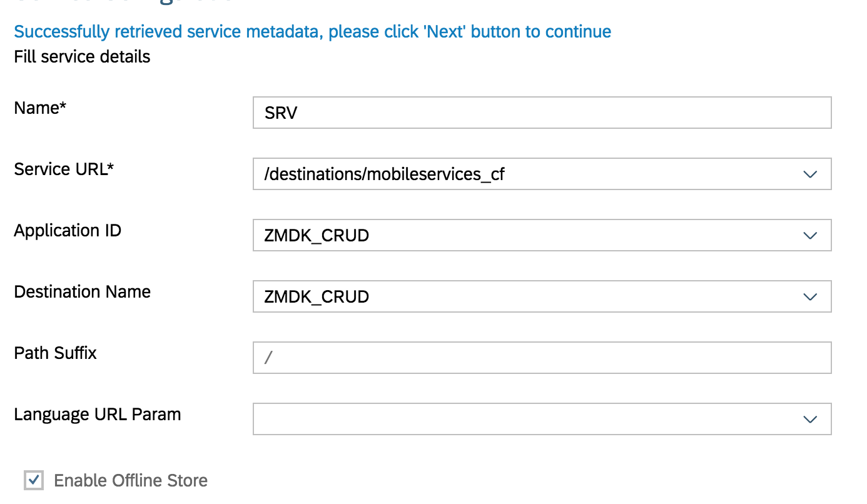Image resolution: width=867 pixels, height=504 pixels.
Task: Expand the Language URL Param dropdown
Action: click(810, 419)
